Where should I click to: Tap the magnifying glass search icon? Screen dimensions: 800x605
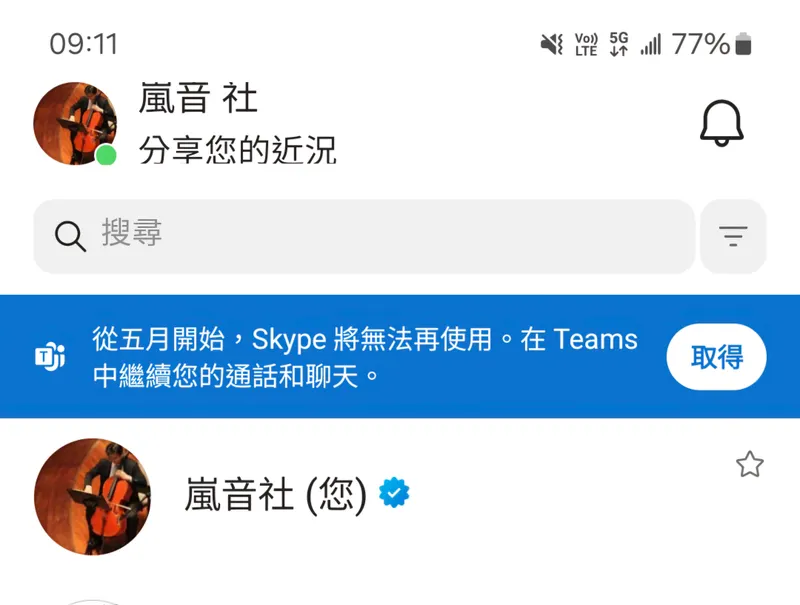tap(70, 236)
